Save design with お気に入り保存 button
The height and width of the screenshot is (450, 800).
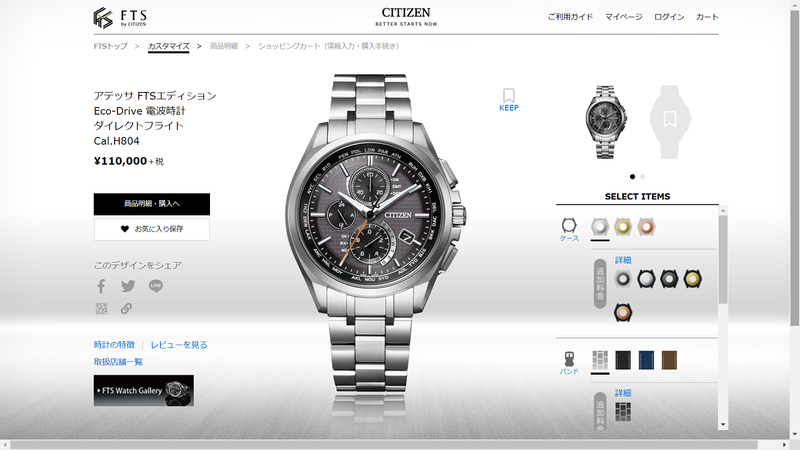click(x=152, y=229)
